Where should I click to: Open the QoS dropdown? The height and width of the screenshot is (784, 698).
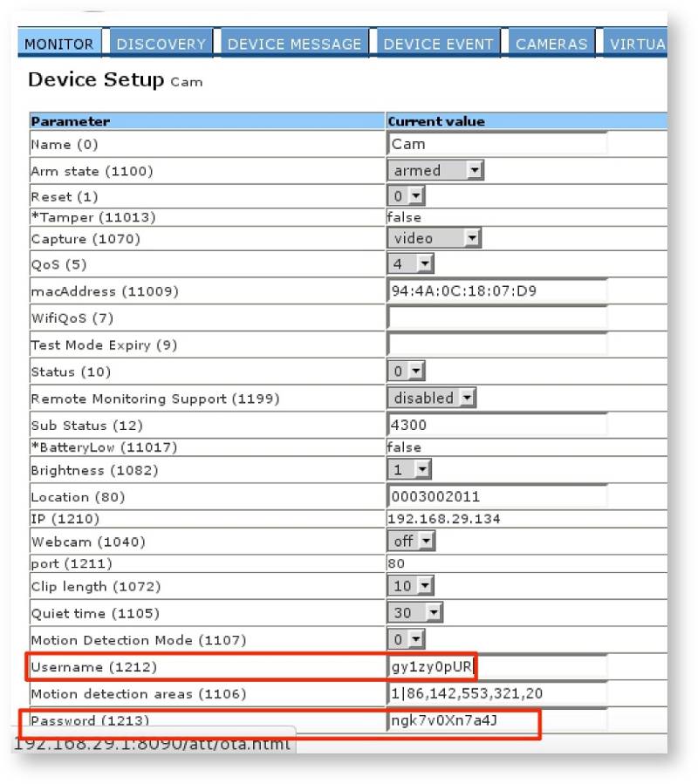point(410,264)
